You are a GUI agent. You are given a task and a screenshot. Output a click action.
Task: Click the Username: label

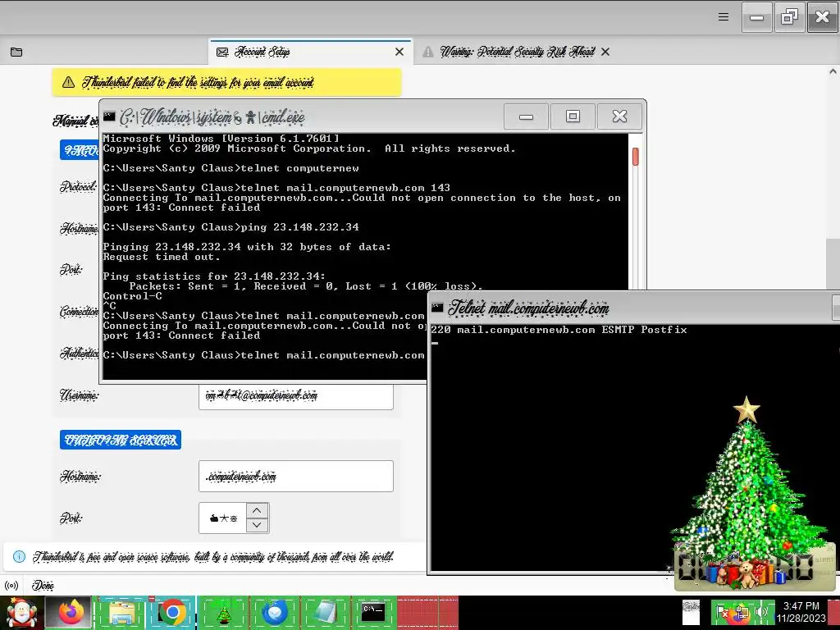click(80, 396)
